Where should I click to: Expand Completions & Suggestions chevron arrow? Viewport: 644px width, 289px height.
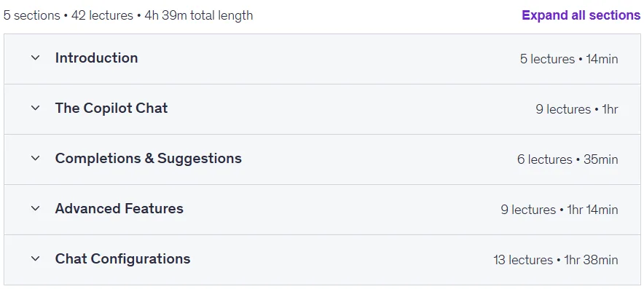pyautogui.click(x=35, y=159)
